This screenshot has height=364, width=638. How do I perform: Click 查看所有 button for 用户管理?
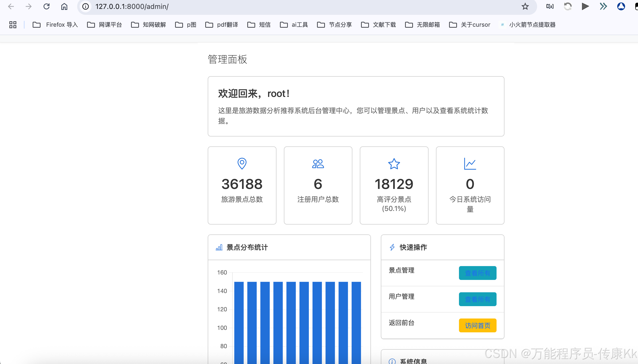click(477, 299)
